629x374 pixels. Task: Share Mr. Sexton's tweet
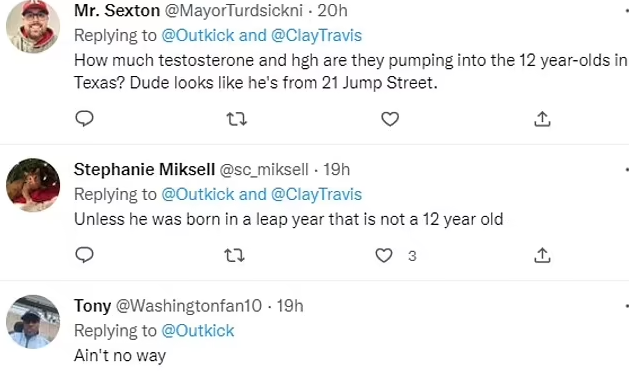[x=542, y=119]
